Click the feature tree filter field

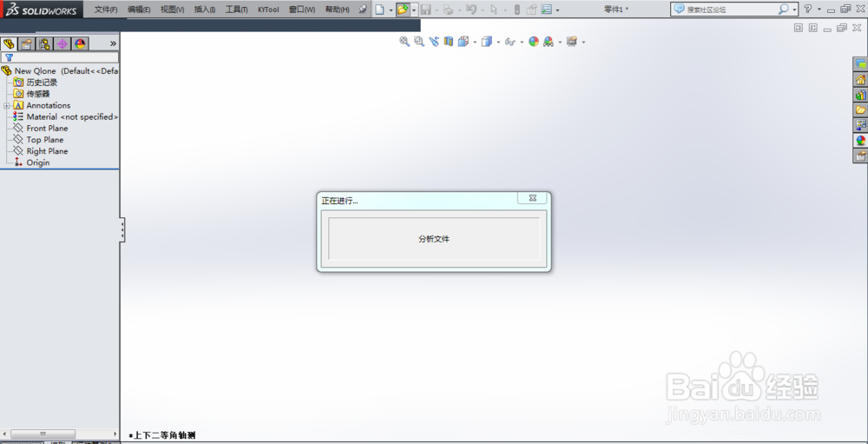click(60, 57)
